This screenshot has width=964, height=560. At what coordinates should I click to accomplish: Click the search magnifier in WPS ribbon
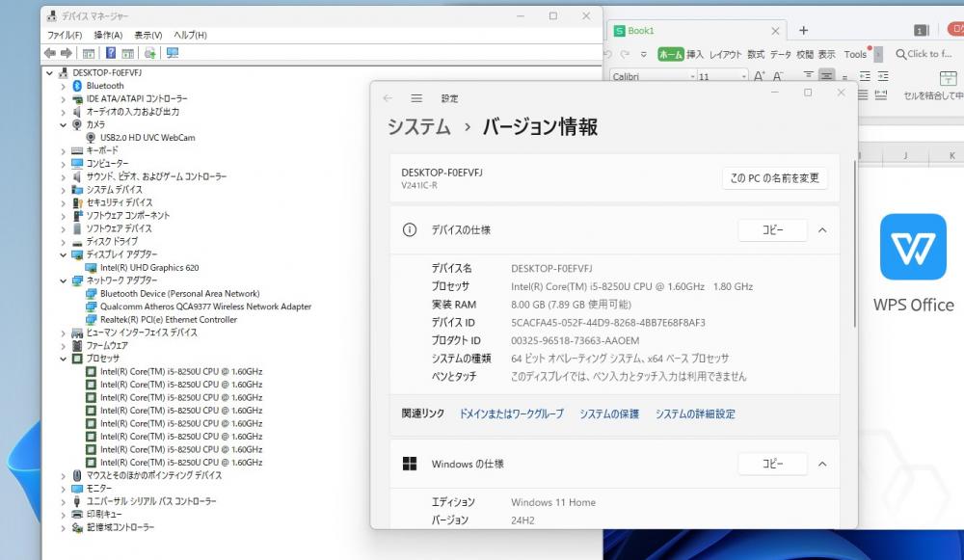(x=901, y=54)
